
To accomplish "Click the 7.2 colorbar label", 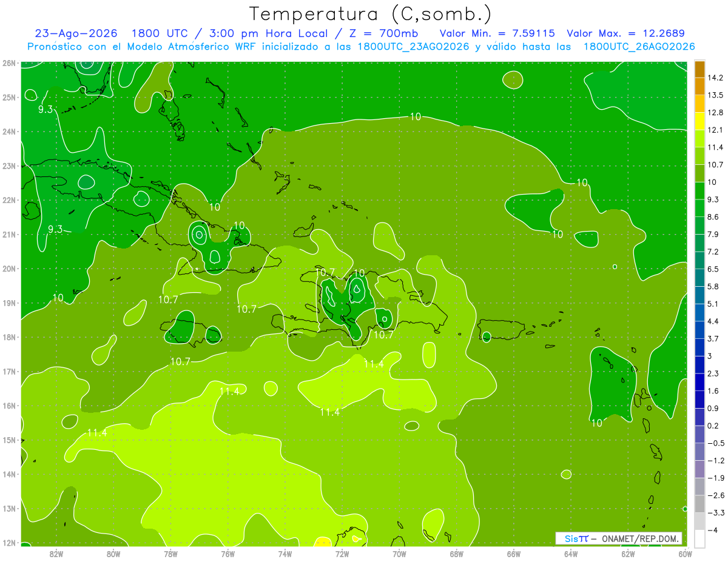I will [713, 252].
